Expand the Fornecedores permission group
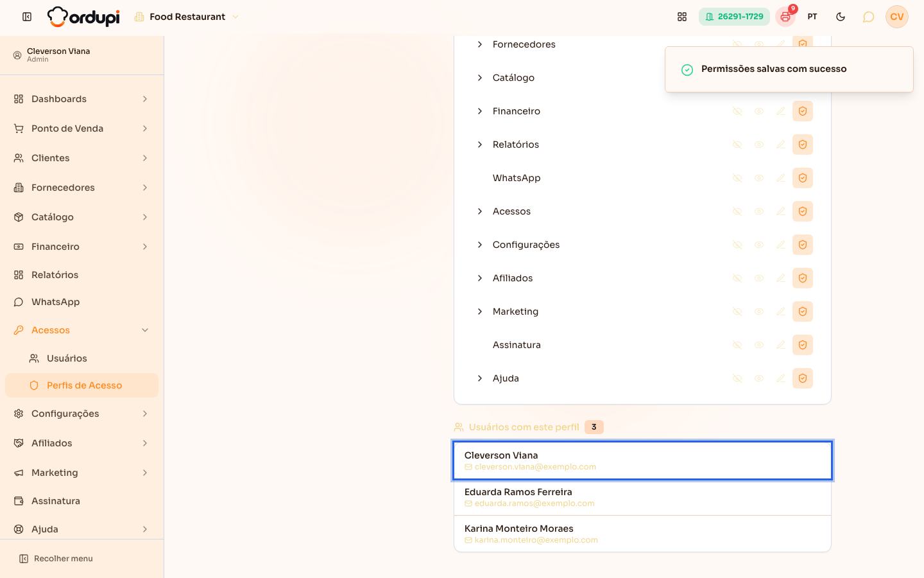This screenshot has width=924, height=578. pyautogui.click(x=480, y=44)
